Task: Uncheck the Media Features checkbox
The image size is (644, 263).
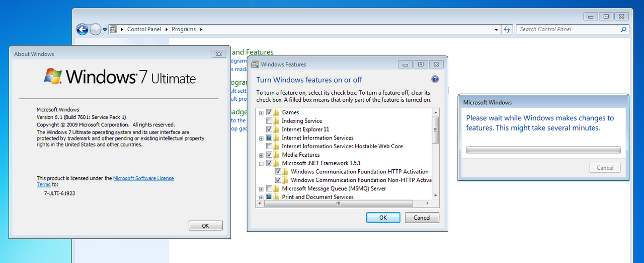Action: point(269,155)
